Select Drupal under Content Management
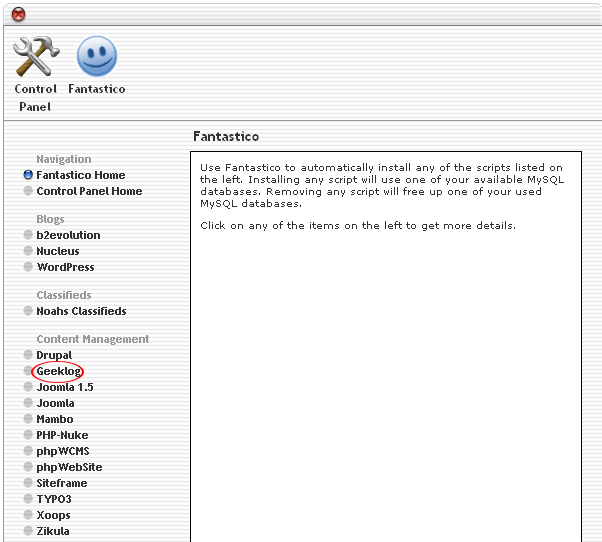This screenshot has width=602, height=542. 54,355
